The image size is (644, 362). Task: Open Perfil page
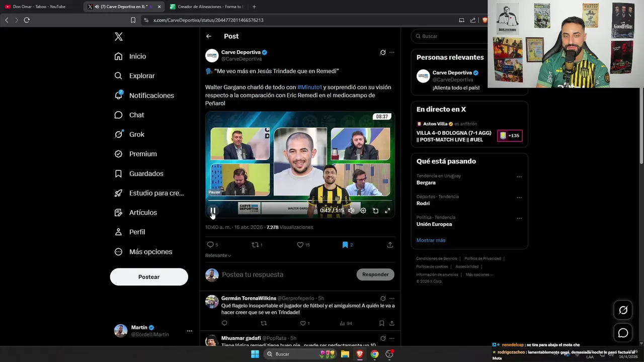click(x=130, y=232)
